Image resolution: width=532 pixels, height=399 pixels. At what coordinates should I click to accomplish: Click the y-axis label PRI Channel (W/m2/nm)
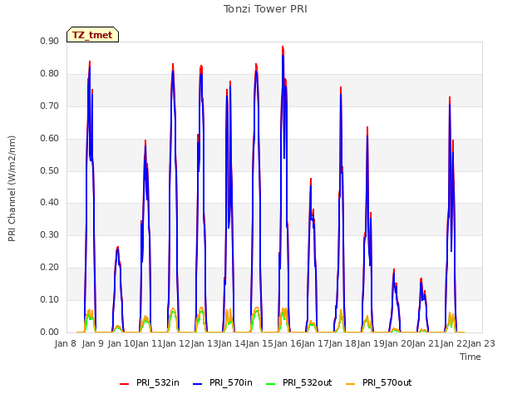point(12,189)
